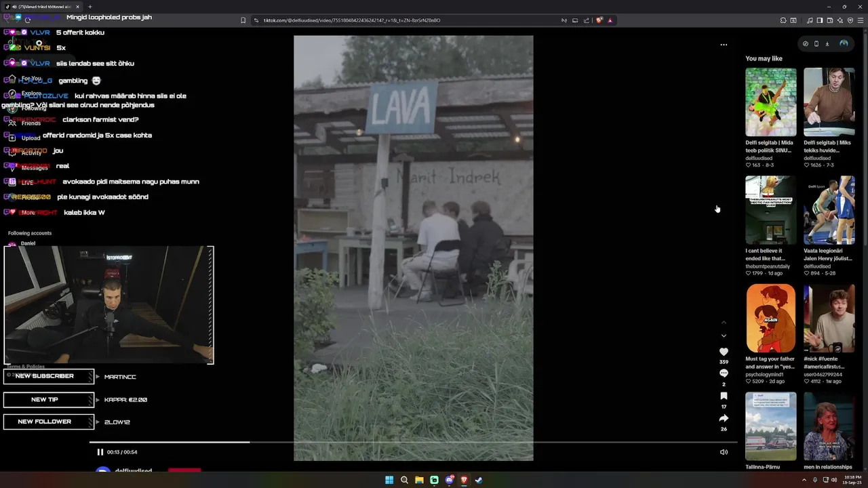Open 'I cant believe it ended like that' video
868x488 pixels.
771,210
